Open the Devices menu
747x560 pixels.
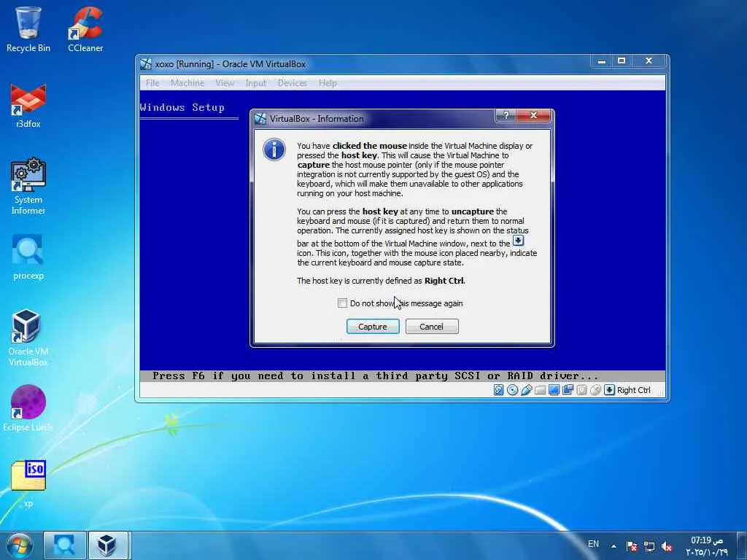pyautogui.click(x=293, y=83)
